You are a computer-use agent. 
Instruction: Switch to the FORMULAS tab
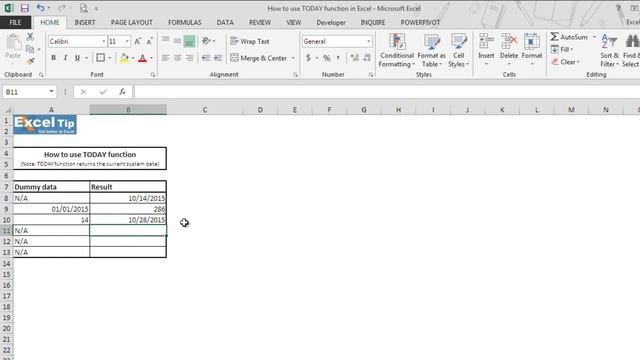click(x=185, y=22)
